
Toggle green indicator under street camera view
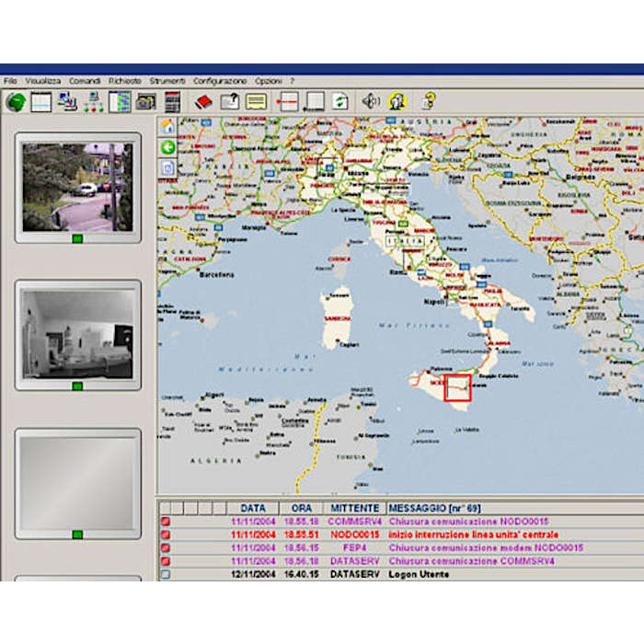click(77, 238)
